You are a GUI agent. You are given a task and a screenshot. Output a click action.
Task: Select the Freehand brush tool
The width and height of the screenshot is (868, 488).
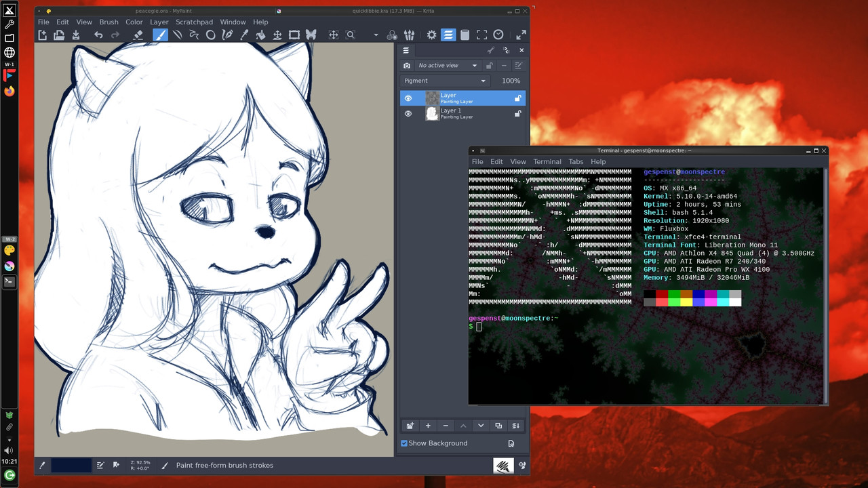pyautogui.click(x=161, y=35)
